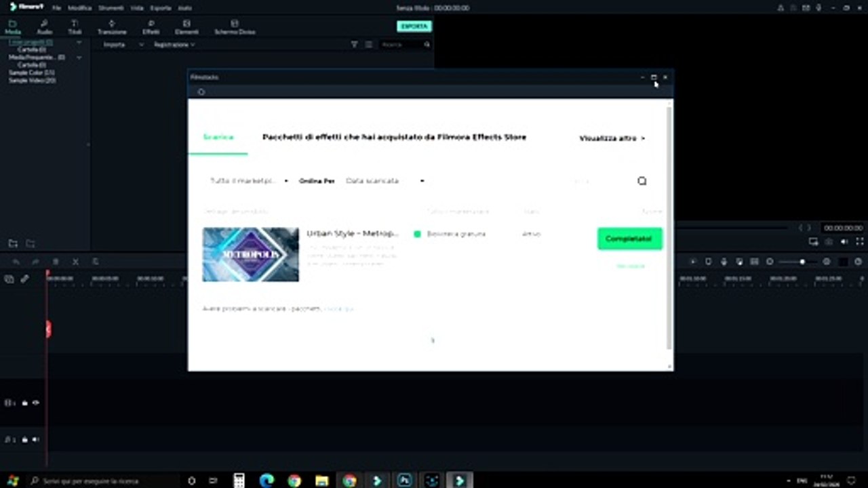
Task: Open the Data scaricata sort dropdown
Action: coord(385,181)
